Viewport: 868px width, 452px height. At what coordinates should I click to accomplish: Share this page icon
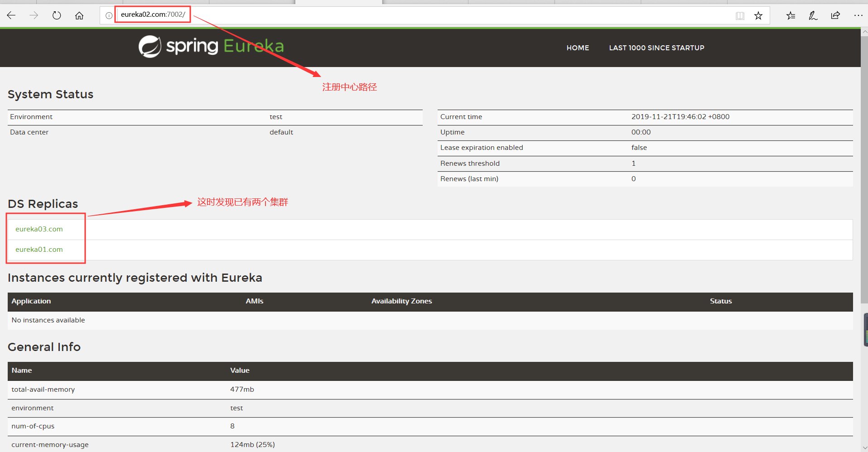[x=835, y=15]
